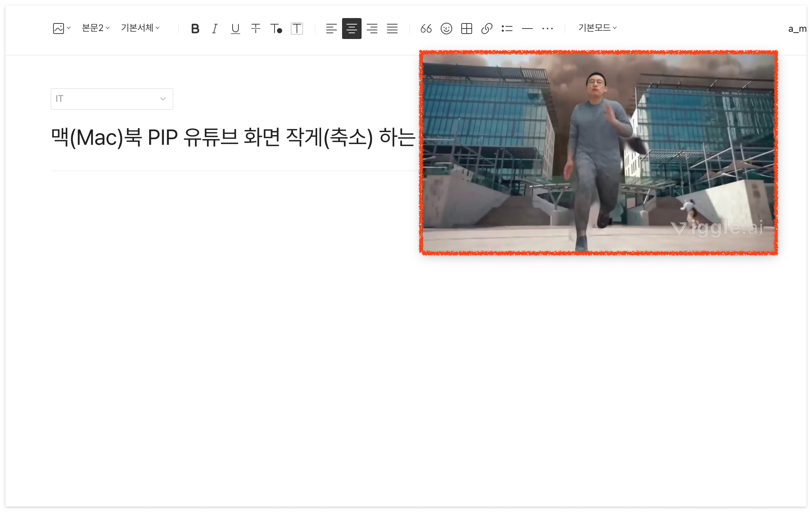
Task: Click the text background color icon
Action: (x=297, y=28)
